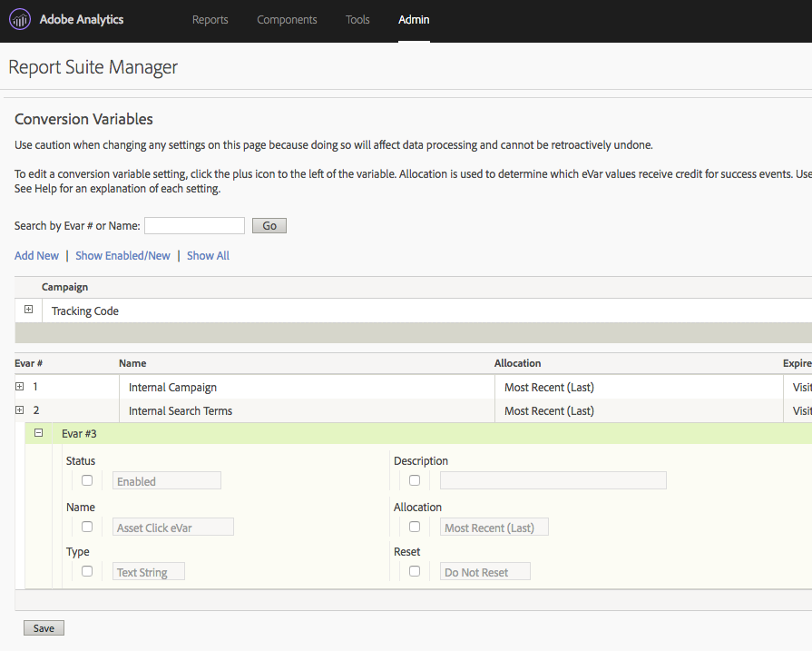
Task: Check the Status checkbox for Evar #3
Action: click(86, 479)
